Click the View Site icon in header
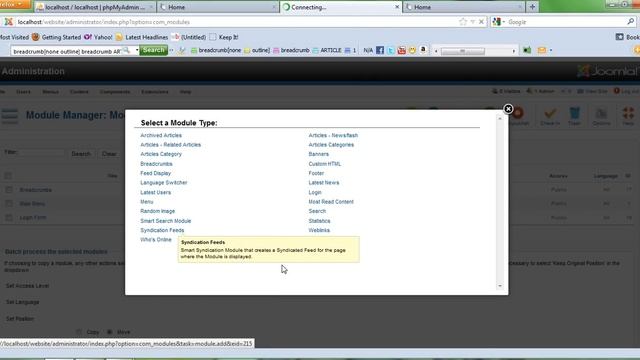The image size is (640, 360). pyautogui.click(x=580, y=91)
